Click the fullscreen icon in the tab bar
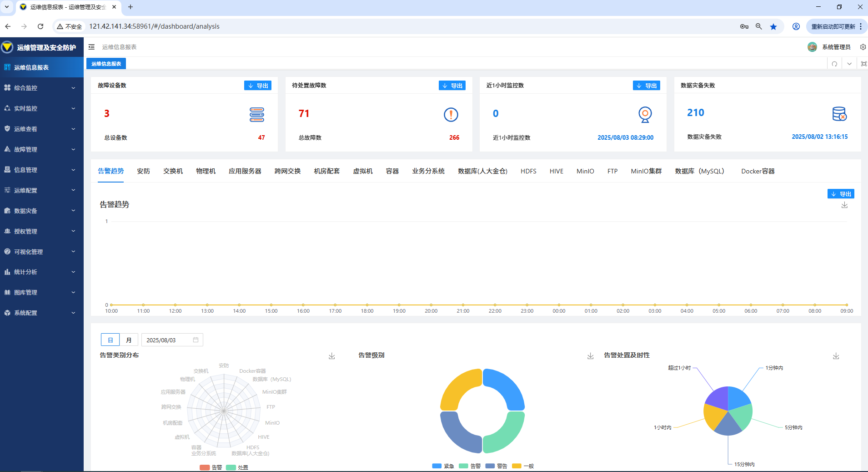Image resolution: width=868 pixels, height=472 pixels. 863,64
